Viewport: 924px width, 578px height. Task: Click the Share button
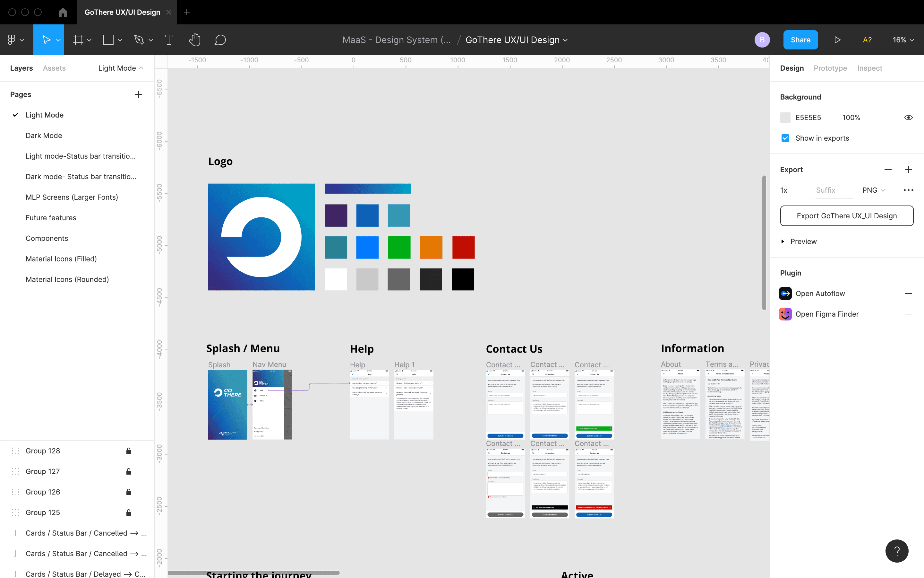pos(800,40)
